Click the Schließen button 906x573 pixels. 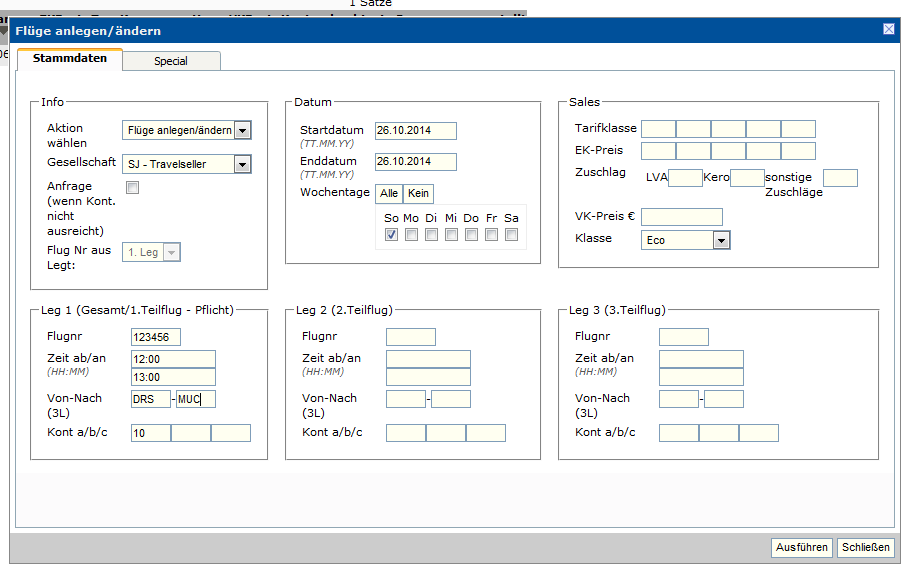(x=865, y=548)
